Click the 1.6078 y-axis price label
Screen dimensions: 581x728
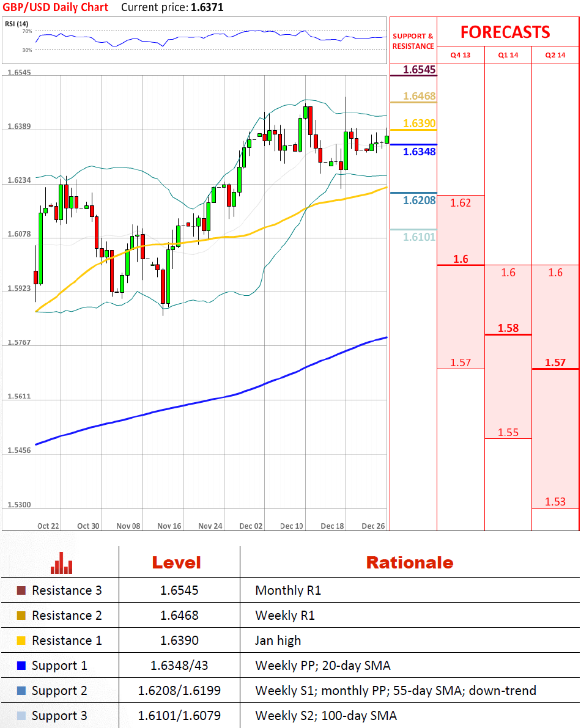pos(19,234)
